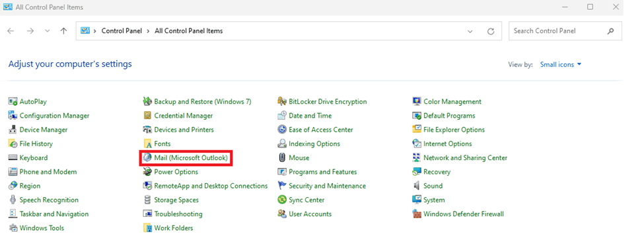Click the Power Options icon
The height and width of the screenshot is (250, 644).
pyautogui.click(x=147, y=171)
